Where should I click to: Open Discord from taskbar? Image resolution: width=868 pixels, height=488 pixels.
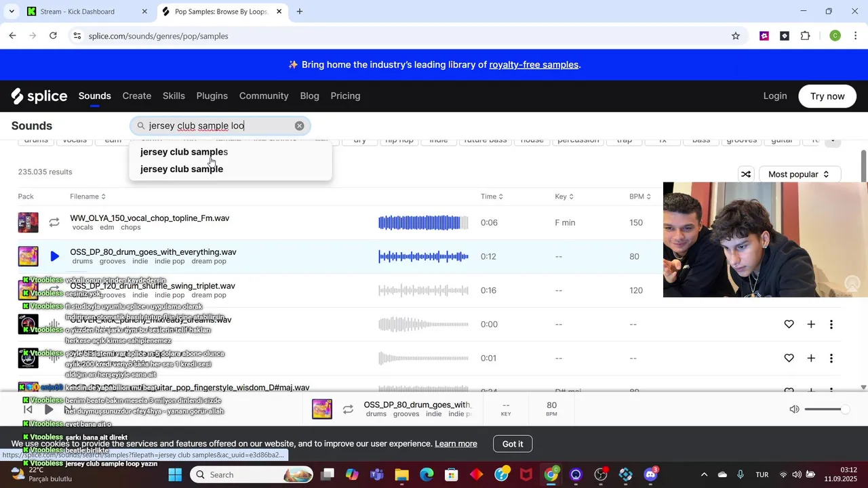tap(651, 474)
